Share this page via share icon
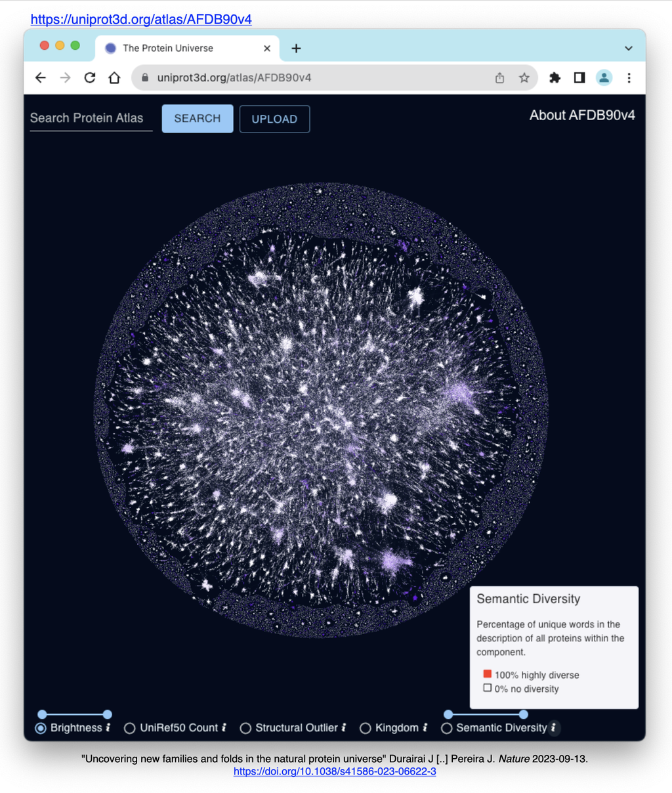 [x=499, y=77]
